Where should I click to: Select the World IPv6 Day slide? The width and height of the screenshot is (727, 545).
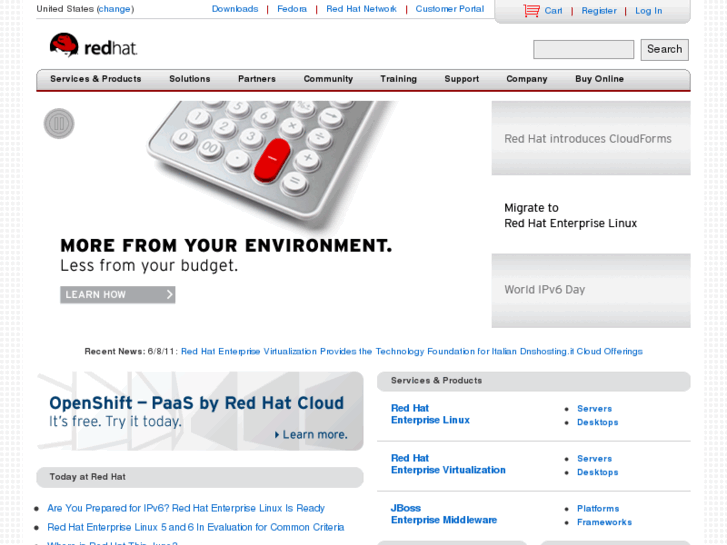[x=591, y=290]
